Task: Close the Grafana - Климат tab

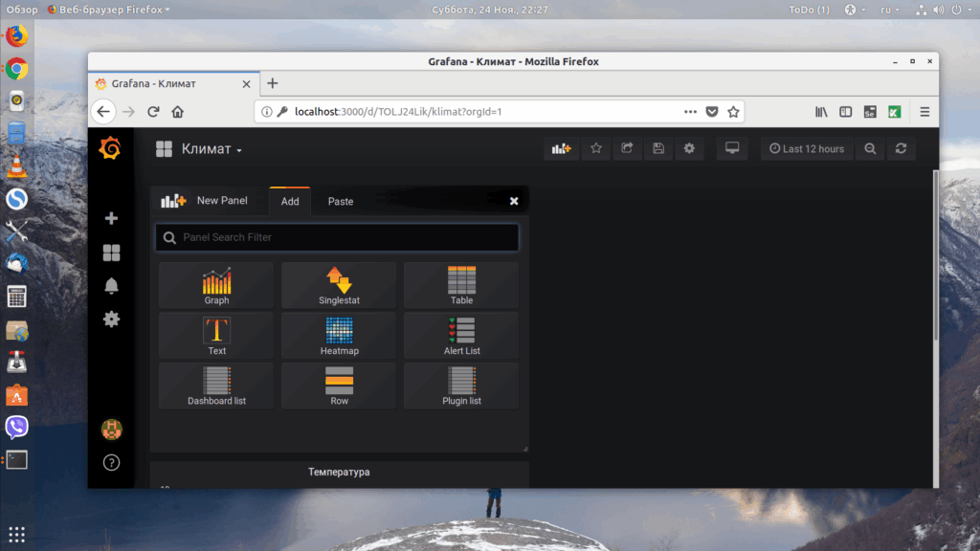Action: pos(246,84)
